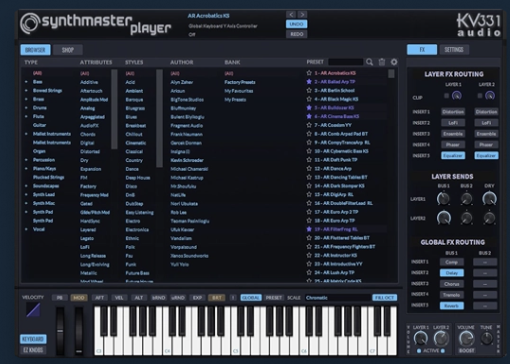The image size is (510, 364).
Task: Click the velocity curve graphic
Action: click(x=33, y=310)
